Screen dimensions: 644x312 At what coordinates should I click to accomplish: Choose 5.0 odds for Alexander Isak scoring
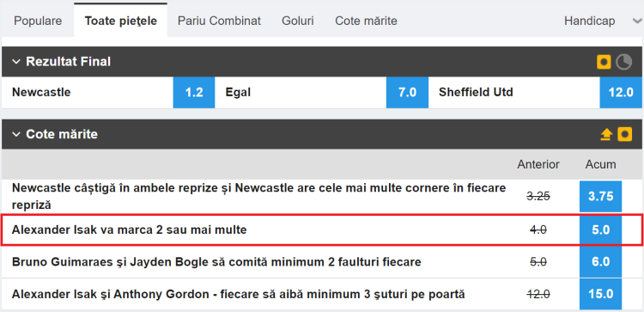(x=600, y=229)
